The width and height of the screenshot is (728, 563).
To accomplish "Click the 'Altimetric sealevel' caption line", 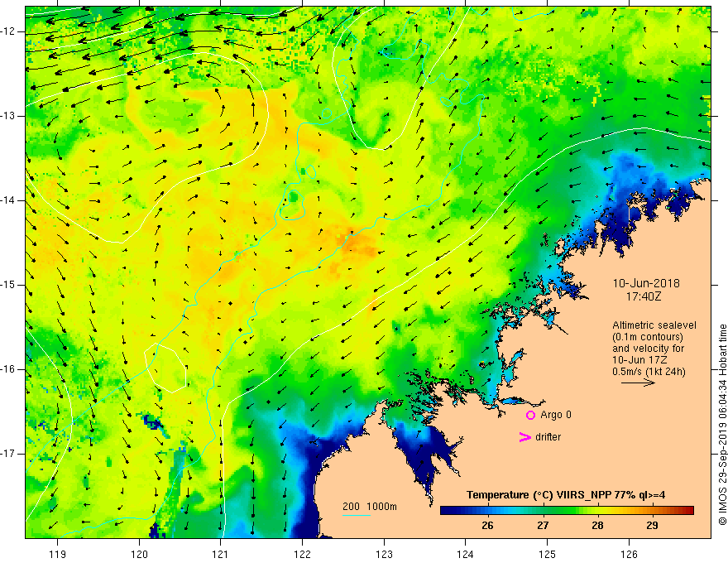I will 654,325.
